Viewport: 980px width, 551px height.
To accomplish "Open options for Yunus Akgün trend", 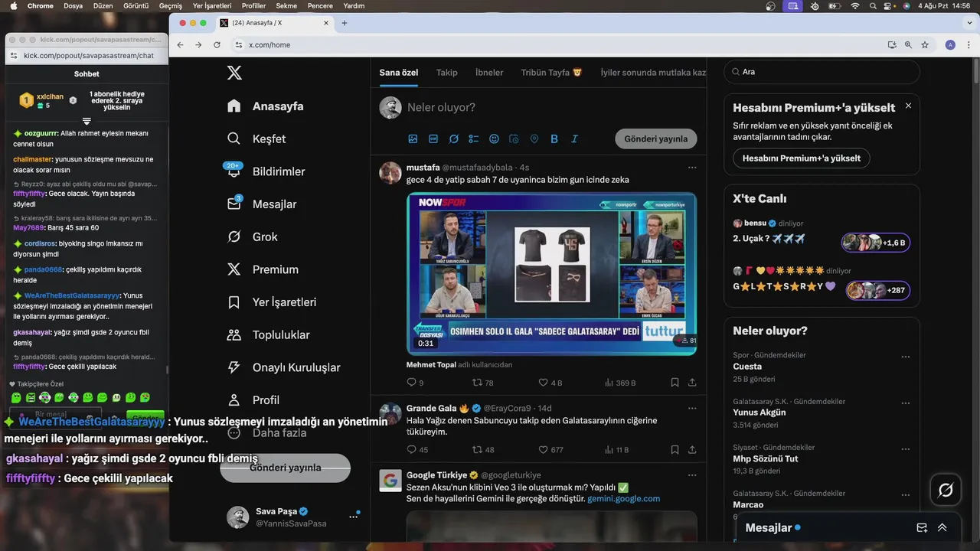I will pyautogui.click(x=906, y=403).
